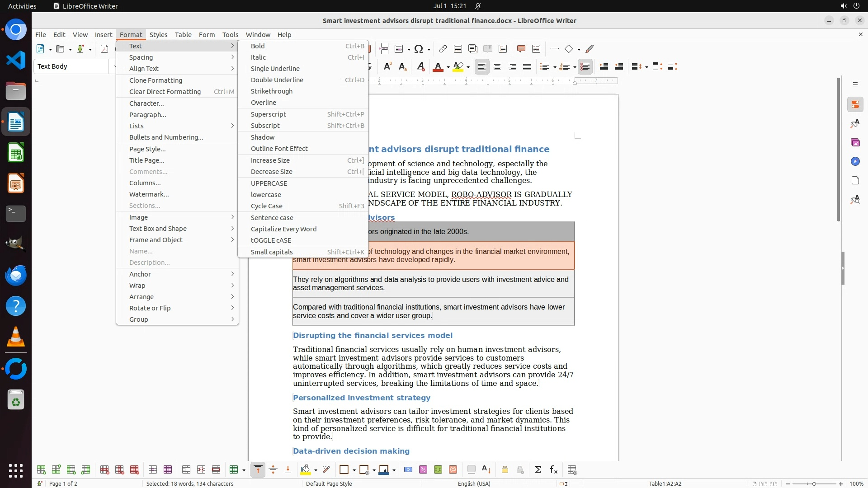Click the Insert Comment speech-bubble icon

click(x=521, y=49)
